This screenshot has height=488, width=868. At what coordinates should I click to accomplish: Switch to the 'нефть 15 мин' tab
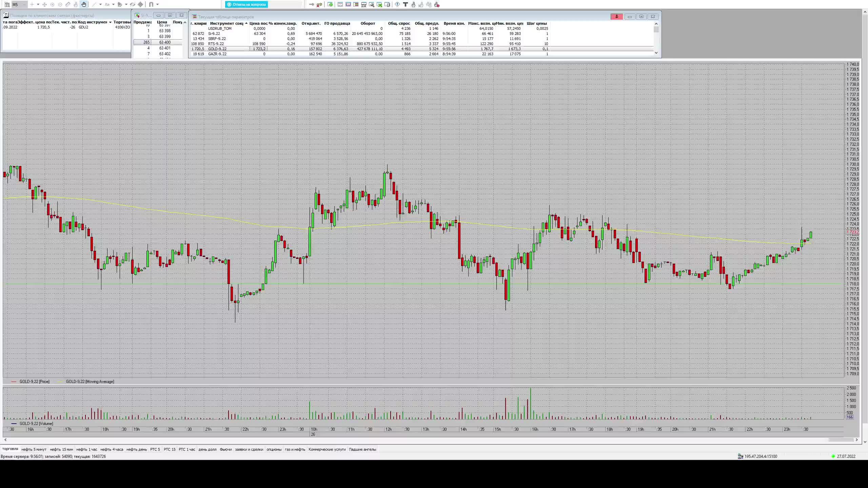61,449
